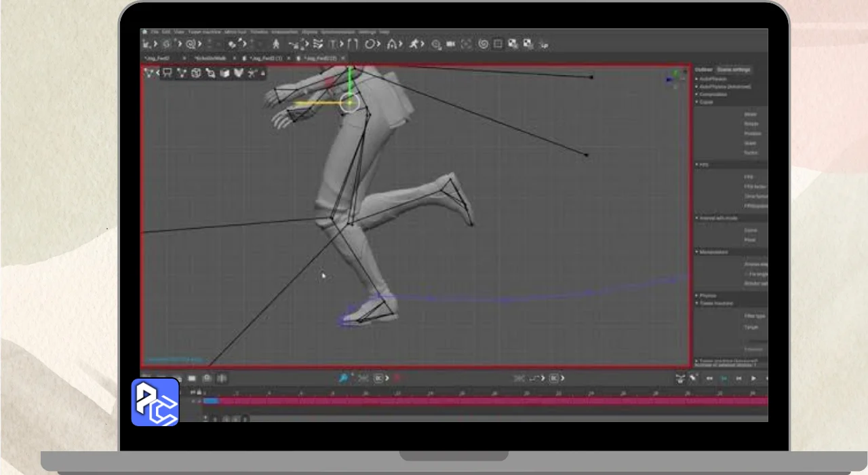Toggle the checkered square icon in toolbar
868x475 pixels.
pyautogui.click(x=513, y=44)
